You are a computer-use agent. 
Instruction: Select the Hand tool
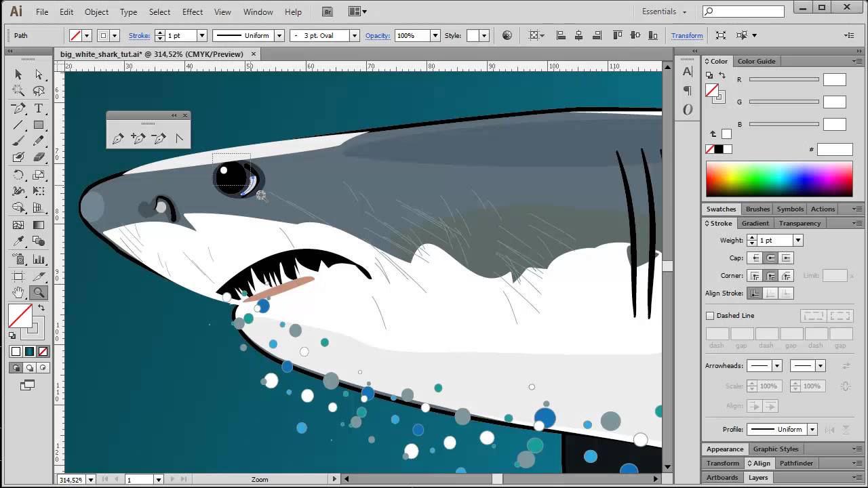18,293
